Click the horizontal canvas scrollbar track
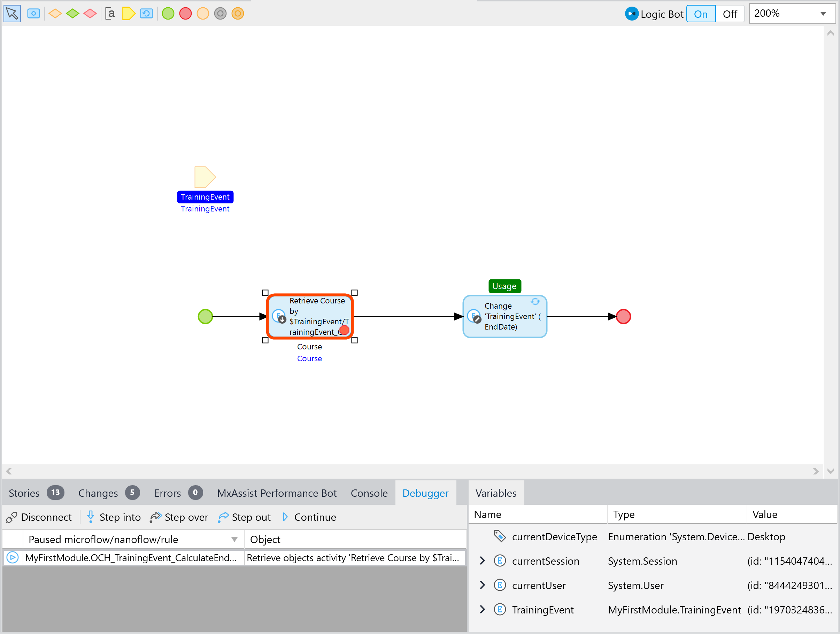Image resolution: width=840 pixels, height=634 pixels. click(412, 471)
